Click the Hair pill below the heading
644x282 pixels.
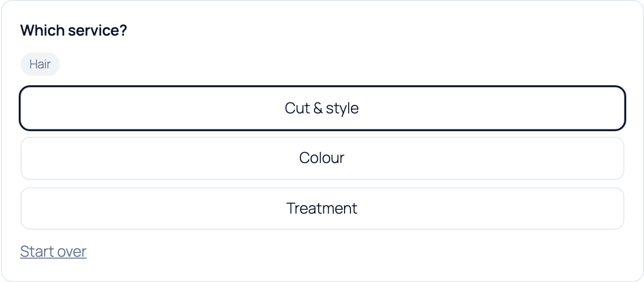40,64
